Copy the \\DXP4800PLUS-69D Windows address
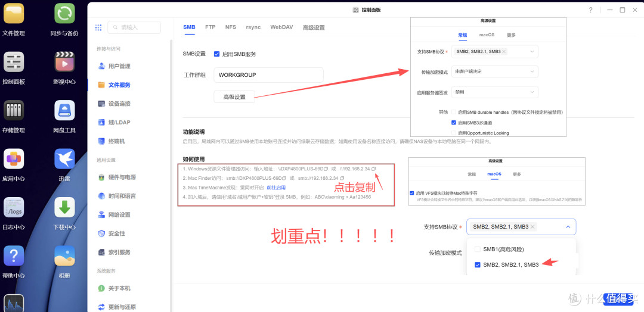644x312 pixels. click(x=326, y=169)
